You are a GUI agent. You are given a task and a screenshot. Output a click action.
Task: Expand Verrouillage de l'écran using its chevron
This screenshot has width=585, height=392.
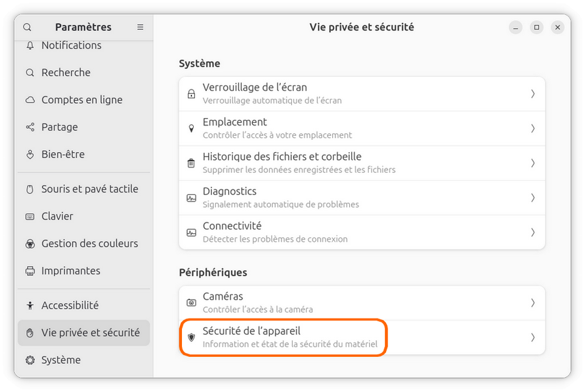click(532, 94)
